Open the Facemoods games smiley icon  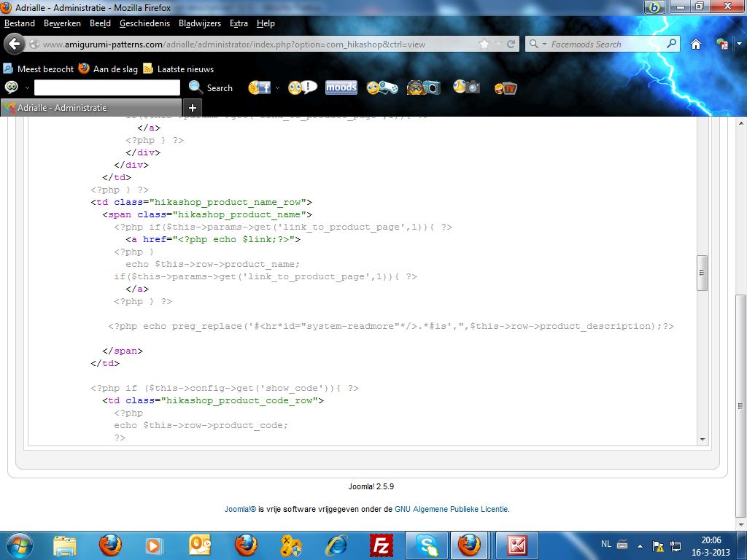(x=382, y=87)
